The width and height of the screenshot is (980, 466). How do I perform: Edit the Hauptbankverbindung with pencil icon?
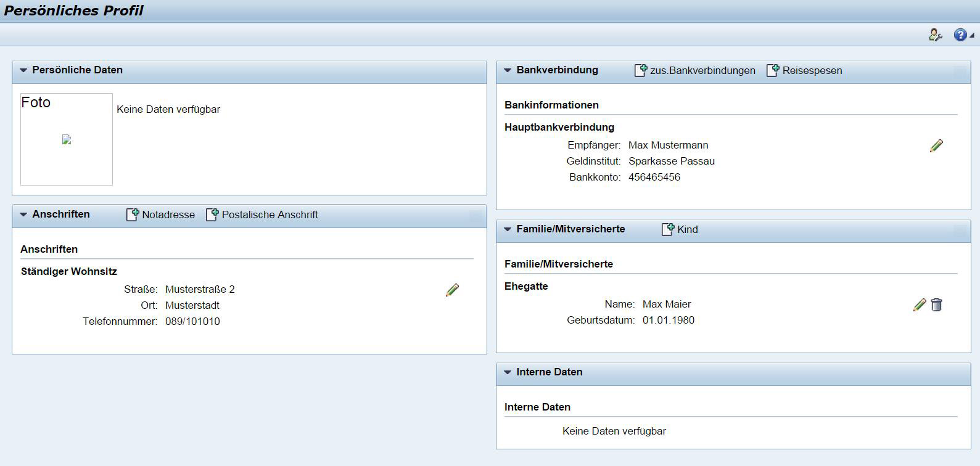pyautogui.click(x=936, y=145)
